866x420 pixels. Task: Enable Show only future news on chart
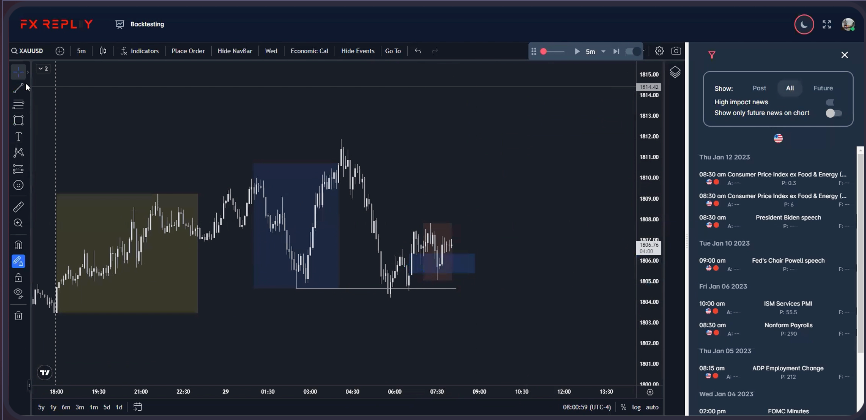[832, 113]
